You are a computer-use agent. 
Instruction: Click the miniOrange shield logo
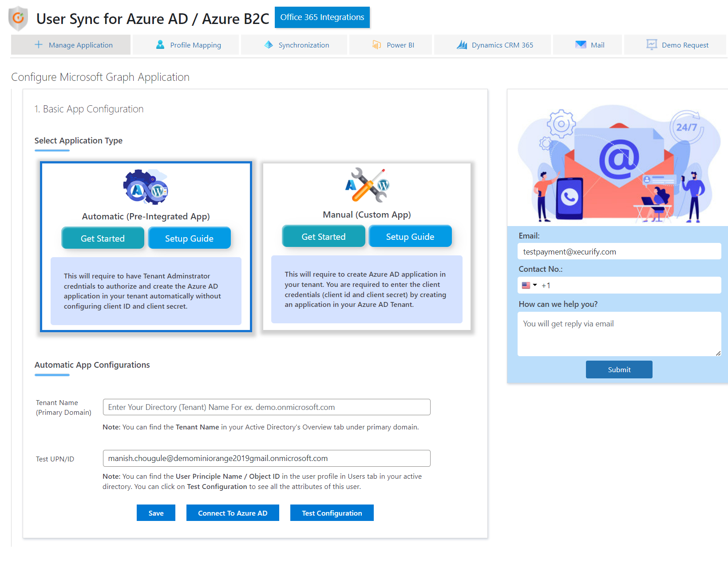(x=18, y=18)
